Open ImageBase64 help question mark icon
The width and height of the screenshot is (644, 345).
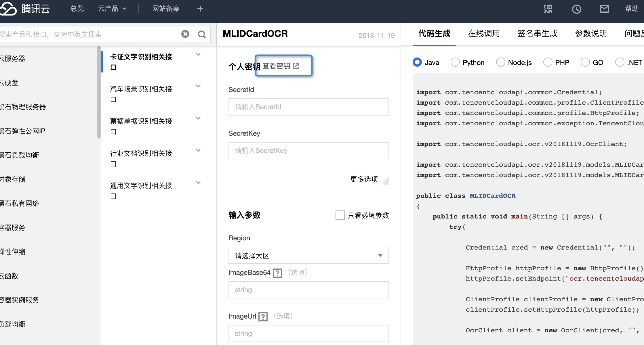277,273
